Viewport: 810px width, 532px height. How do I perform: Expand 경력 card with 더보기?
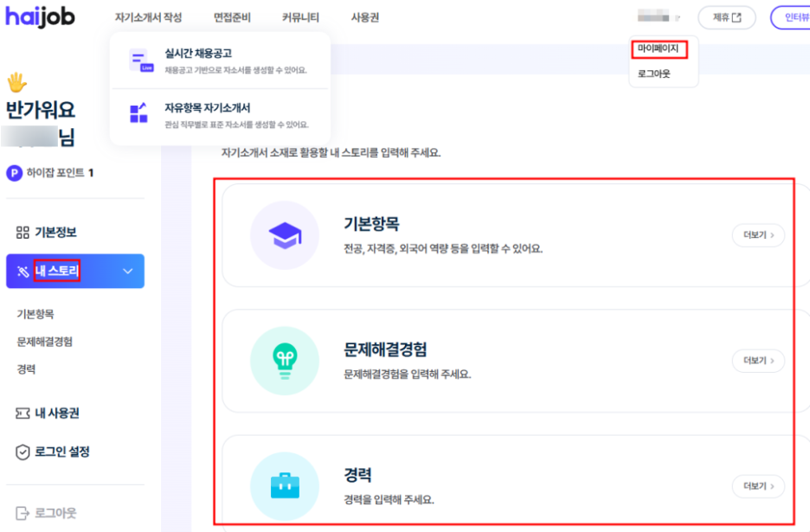pyautogui.click(x=758, y=486)
